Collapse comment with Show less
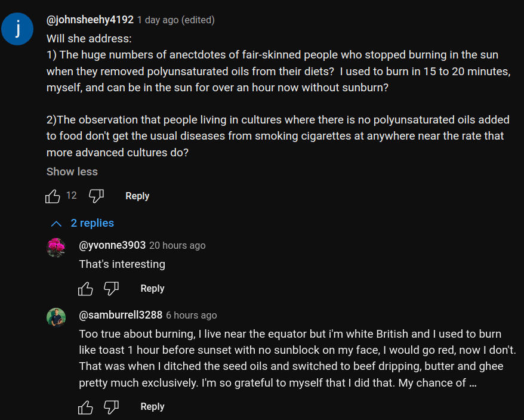 pos(72,172)
